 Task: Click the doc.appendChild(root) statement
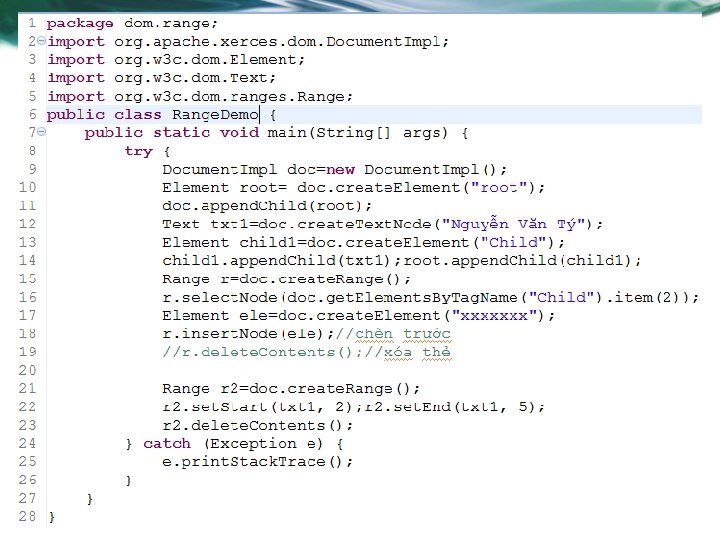(267, 206)
